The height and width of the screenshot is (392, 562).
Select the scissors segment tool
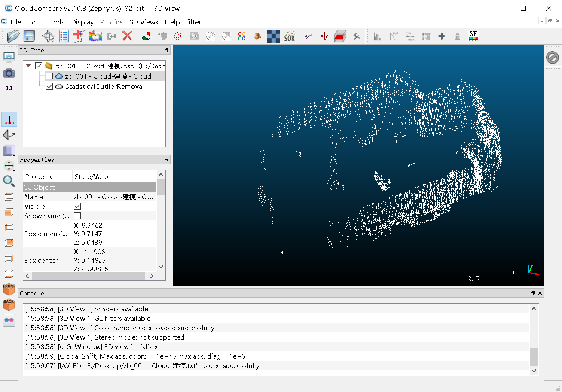pyautogui.click(x=308, y=36)
